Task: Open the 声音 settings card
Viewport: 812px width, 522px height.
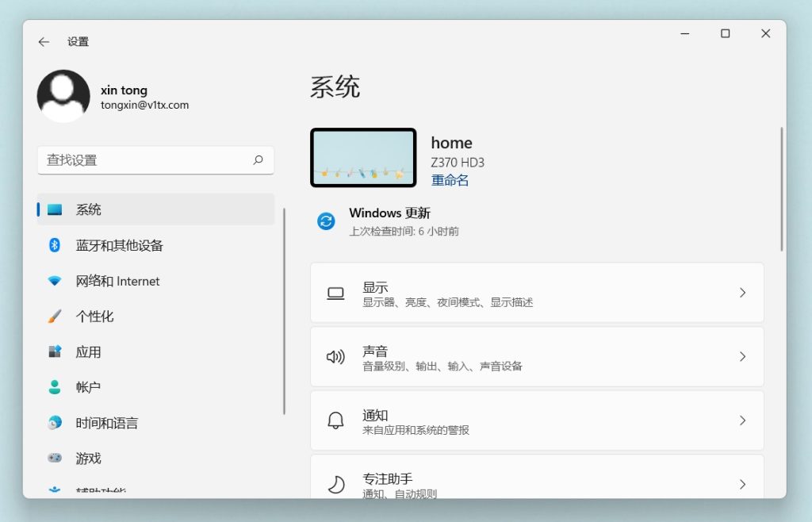Action: pos(537,356)
